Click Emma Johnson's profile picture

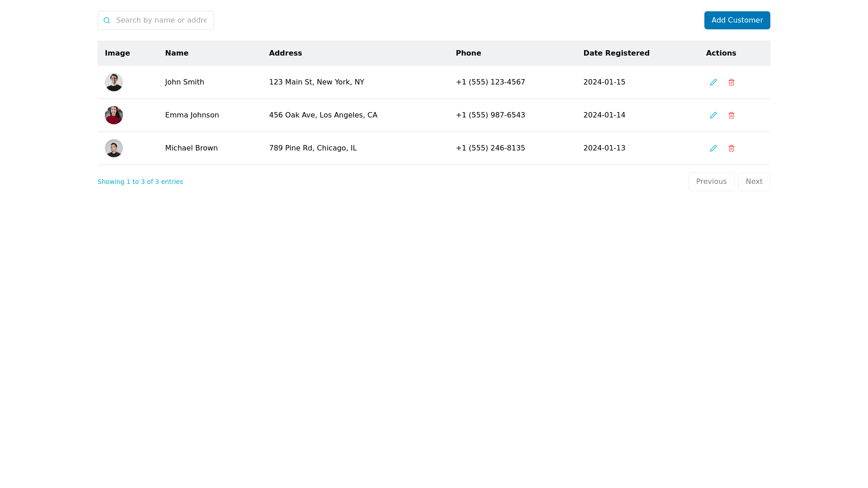(114, 115)
